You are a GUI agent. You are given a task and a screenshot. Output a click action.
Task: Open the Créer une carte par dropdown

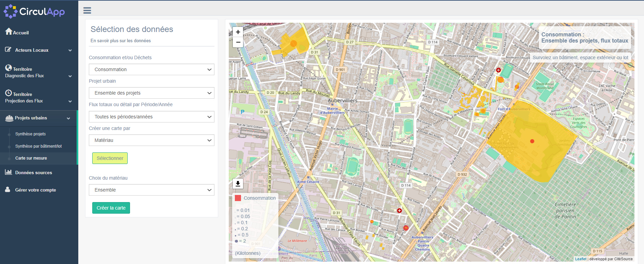coord(151,140)
